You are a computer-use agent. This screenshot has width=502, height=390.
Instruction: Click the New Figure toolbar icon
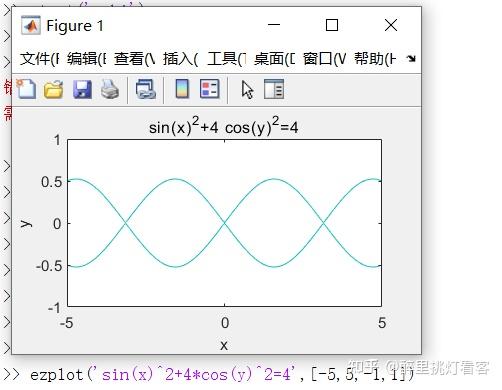(26, 89)
